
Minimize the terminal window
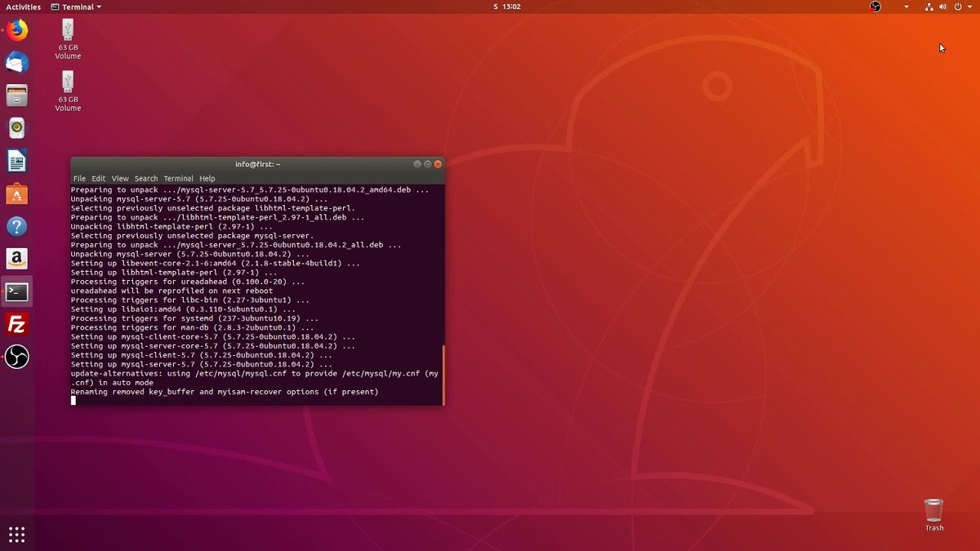[417, 164]
